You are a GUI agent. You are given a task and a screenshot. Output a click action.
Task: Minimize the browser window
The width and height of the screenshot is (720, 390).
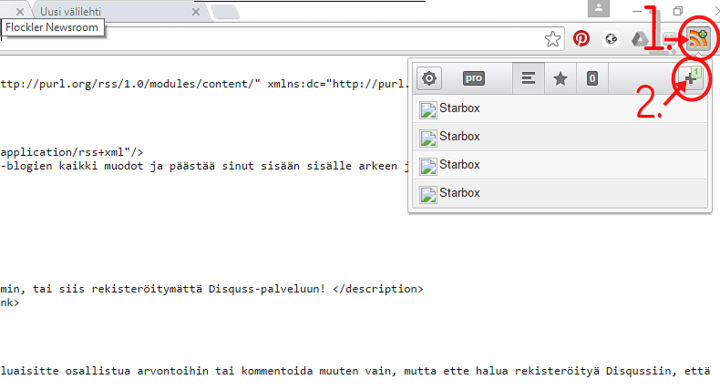(637, 11)
